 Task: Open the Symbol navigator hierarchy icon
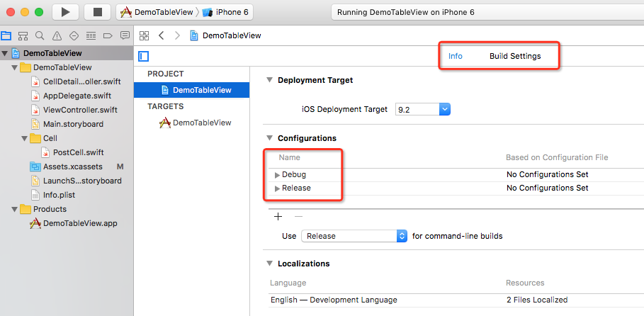[23, 35]
